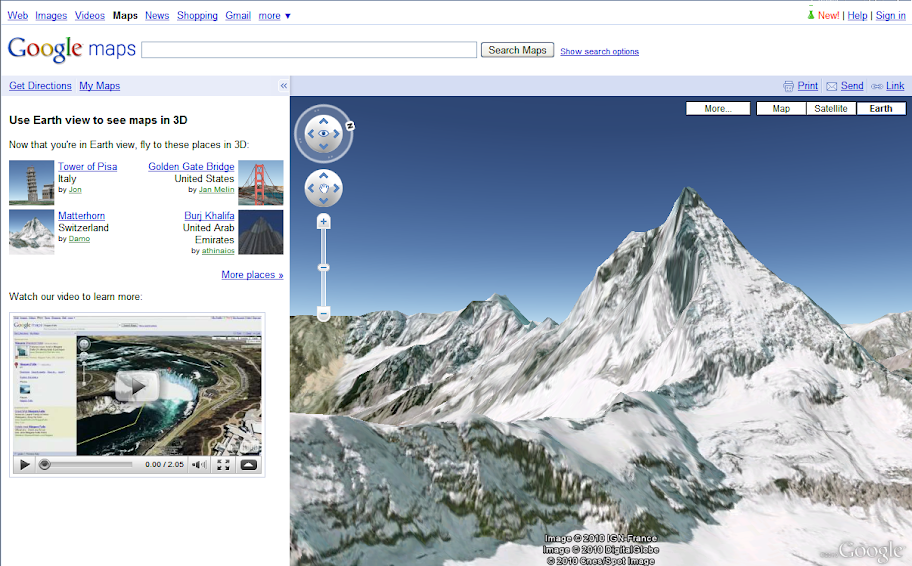Screen dimensions: 912x566
Task: Zoom in with the plus button
Action: tap(323, 221)
